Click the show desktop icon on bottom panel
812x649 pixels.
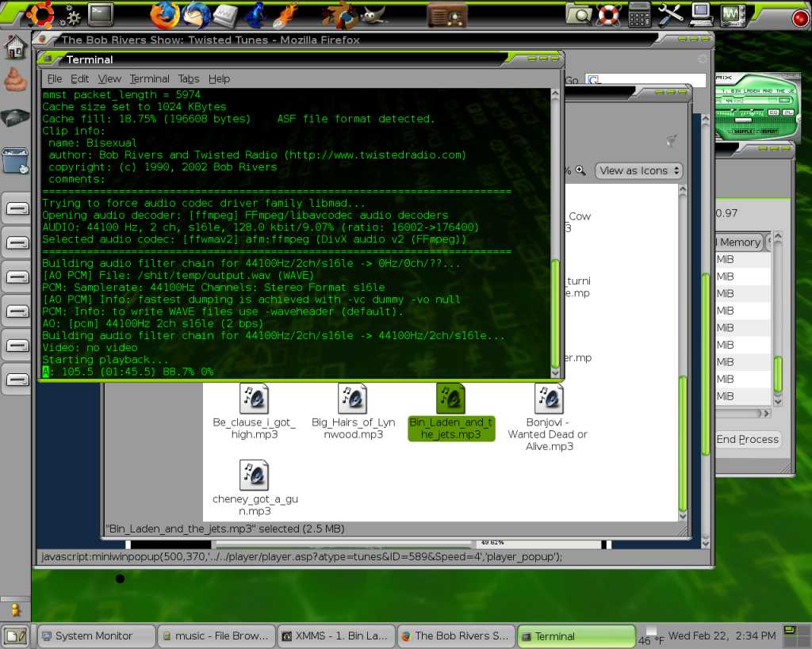tap(16, 636)
